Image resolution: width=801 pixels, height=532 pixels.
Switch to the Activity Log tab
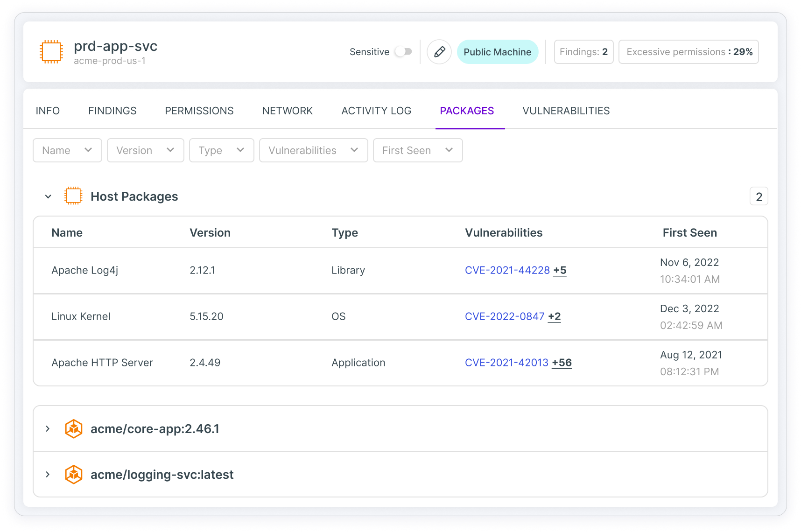click(376, 111)
